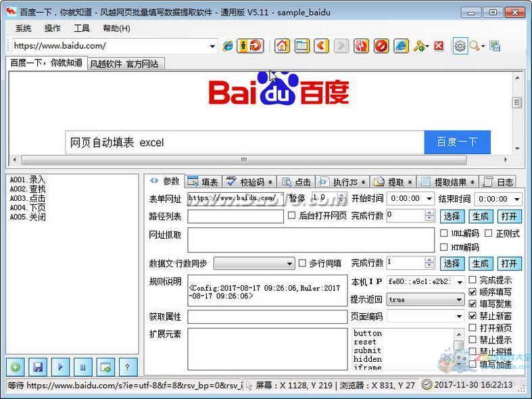This screenshot has width=532, height=399.
Task: Enable the 后台打开网页 checkbox
Action: pos(291,216)
